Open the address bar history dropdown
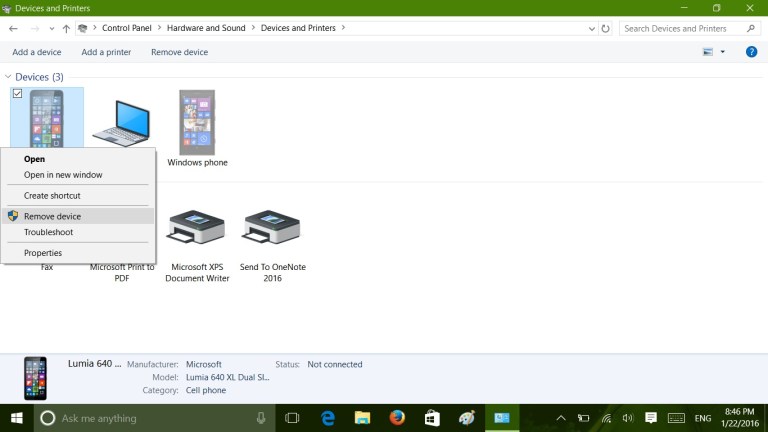768x432 pixels. [x=592, y=28]
